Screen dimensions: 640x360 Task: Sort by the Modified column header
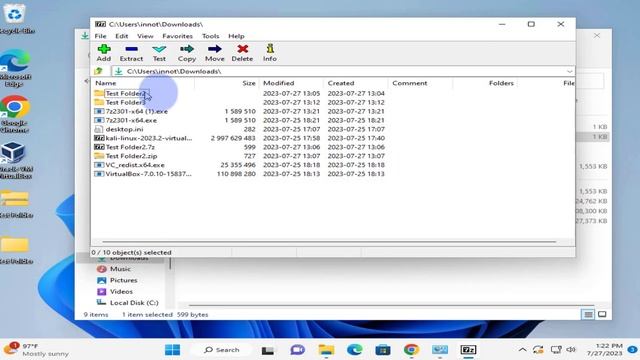click(291, 83)
